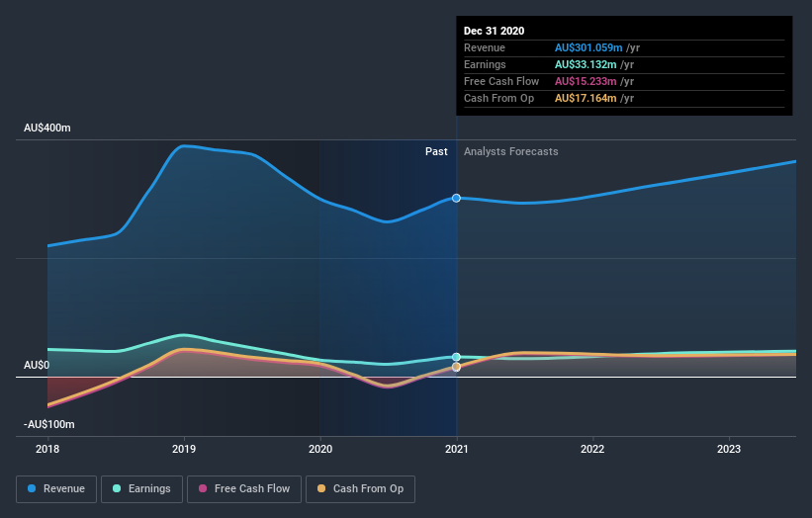
Task: Select the 2018 x-axis label
Action: pyautogui.click(x=47, y=449)
